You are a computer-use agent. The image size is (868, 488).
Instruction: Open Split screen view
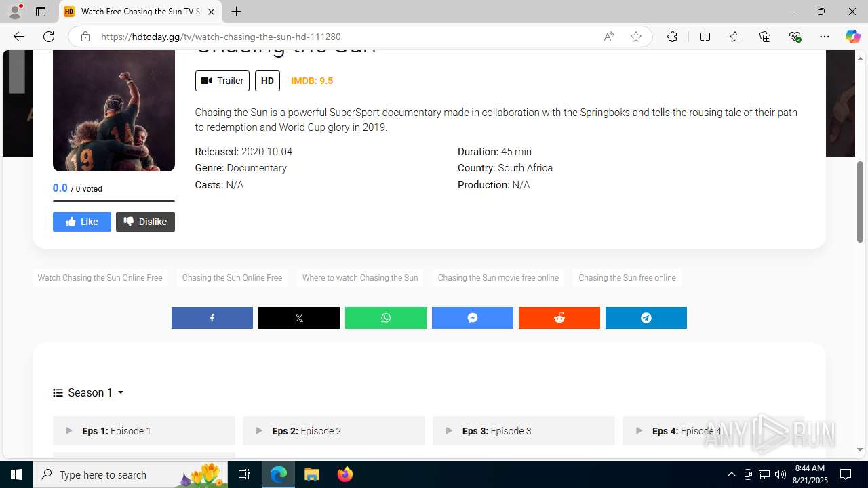(x=705, y=37)
